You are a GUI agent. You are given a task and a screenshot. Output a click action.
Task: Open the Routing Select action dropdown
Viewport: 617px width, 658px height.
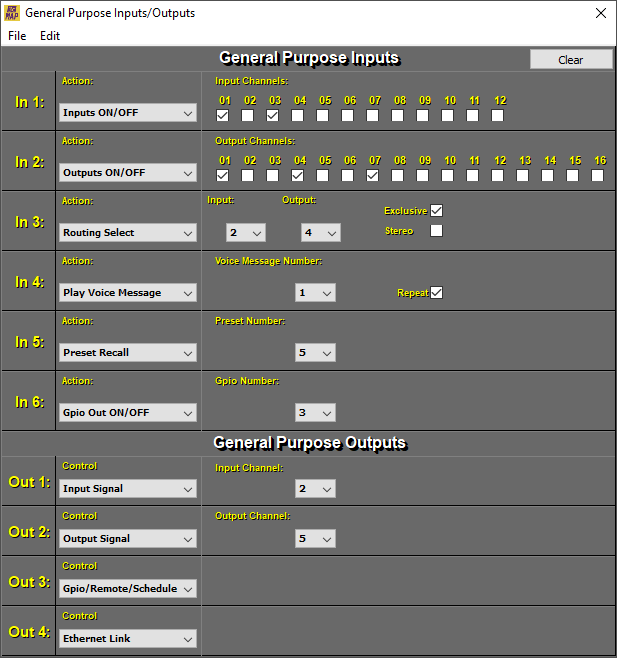[128, 233]
